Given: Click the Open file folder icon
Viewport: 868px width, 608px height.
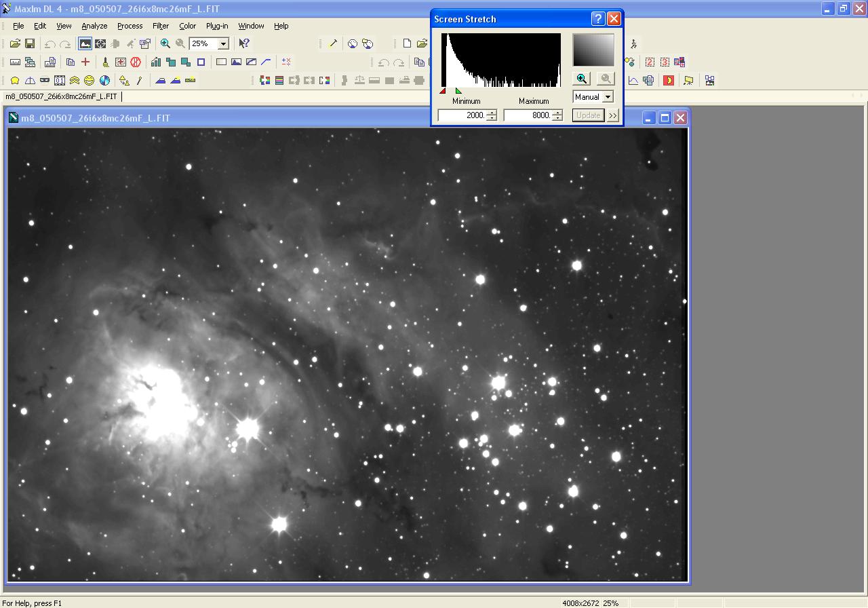Looking at the screenshot, I should coord(15,43).
